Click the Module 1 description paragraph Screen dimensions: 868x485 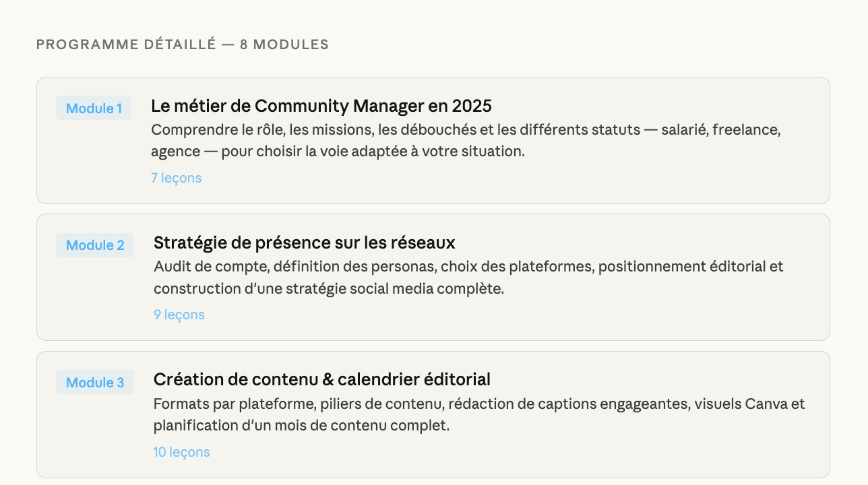coord(465,140)
